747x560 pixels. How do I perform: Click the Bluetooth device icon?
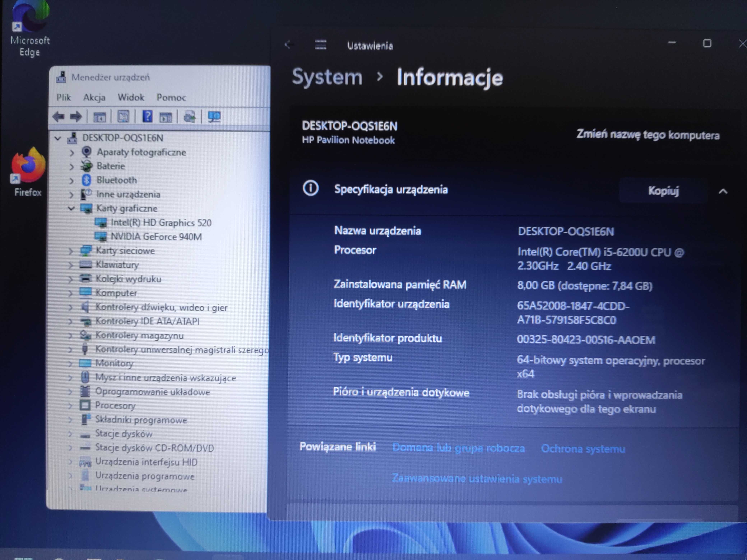pos(86,180)
